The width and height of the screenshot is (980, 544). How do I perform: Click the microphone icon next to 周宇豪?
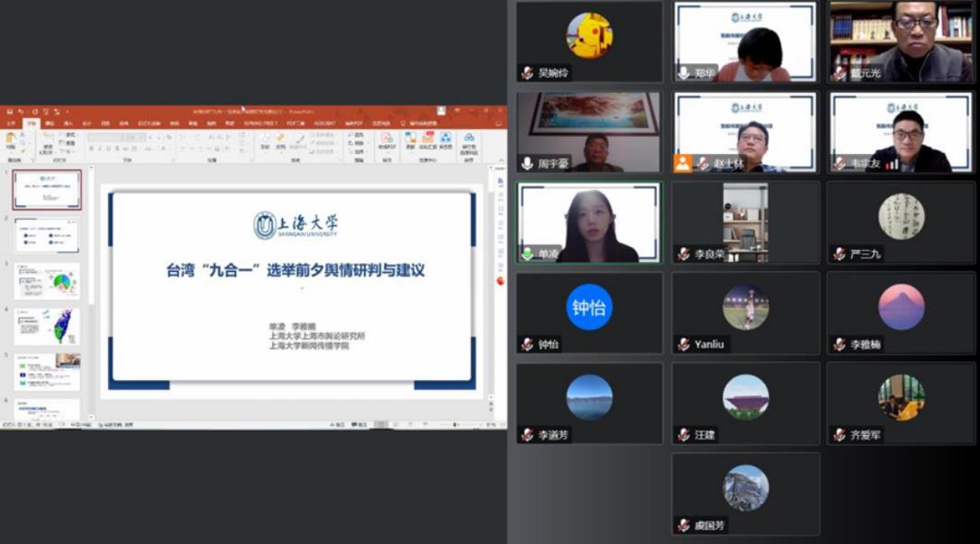click(527, 164)
